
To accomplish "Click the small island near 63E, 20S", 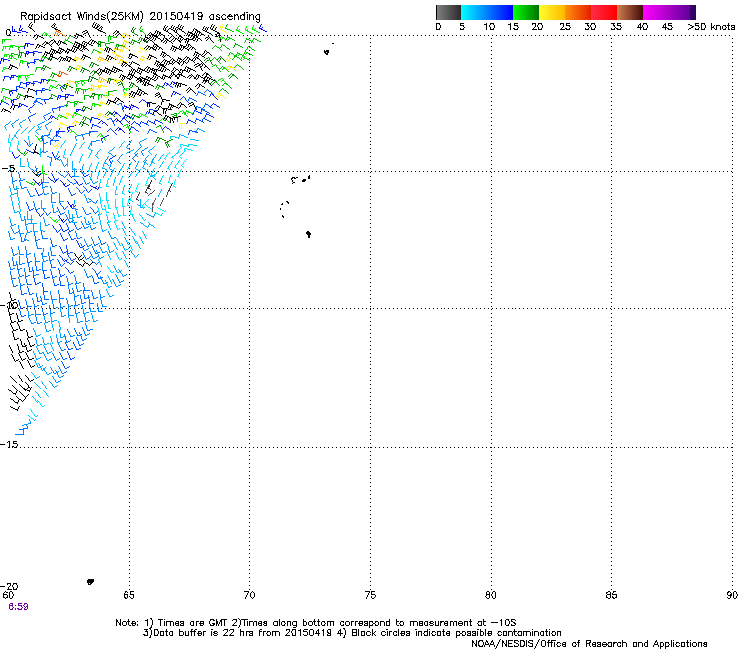I will 91,582.
